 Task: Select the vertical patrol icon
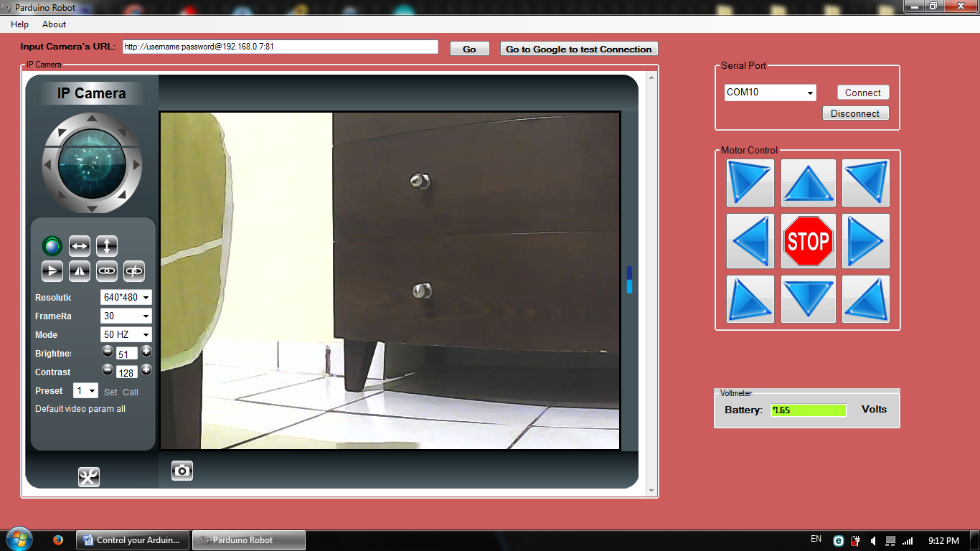point(106,246)
